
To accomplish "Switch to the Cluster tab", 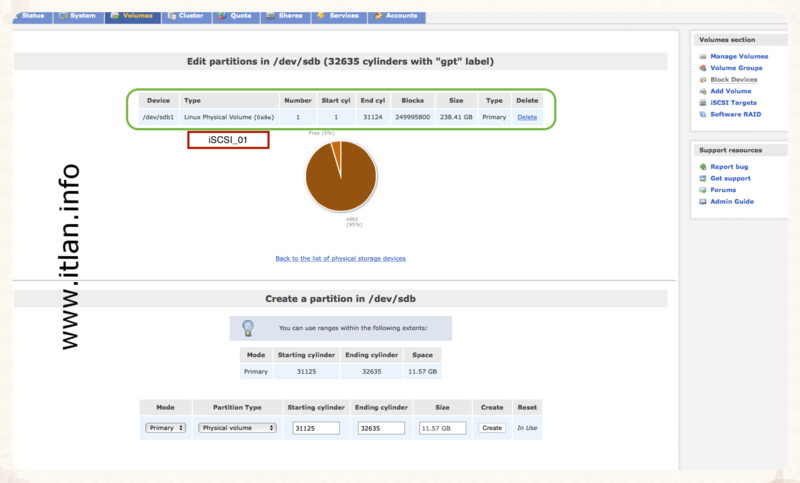I will point(185,16).
